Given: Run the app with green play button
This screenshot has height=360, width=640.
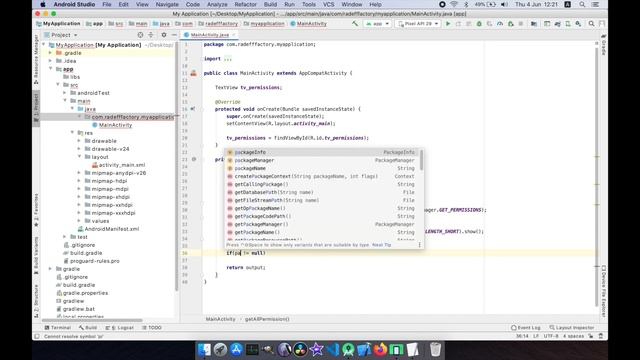Looking at the screenshot, I should [x=448, y=24].
